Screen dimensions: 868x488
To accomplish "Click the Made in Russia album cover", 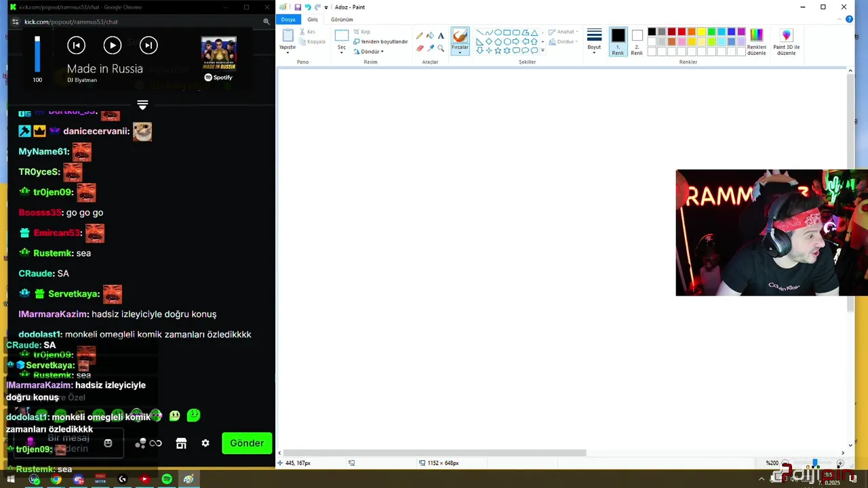I will pyautogui.click(x=218, y=53).
